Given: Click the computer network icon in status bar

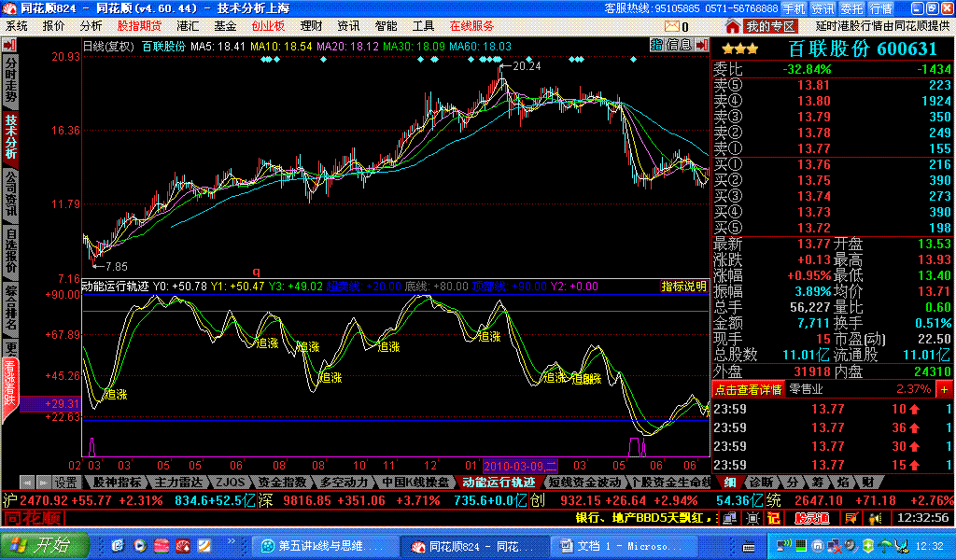Looking at the screenshot, I should [x=730, y=519].
